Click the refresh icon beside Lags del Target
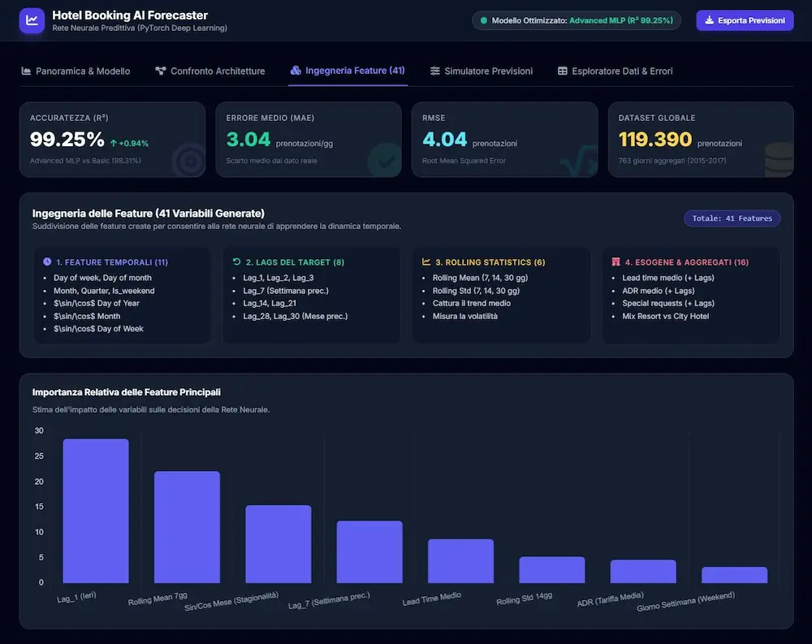Screen dimensions: 812x644 236,262
